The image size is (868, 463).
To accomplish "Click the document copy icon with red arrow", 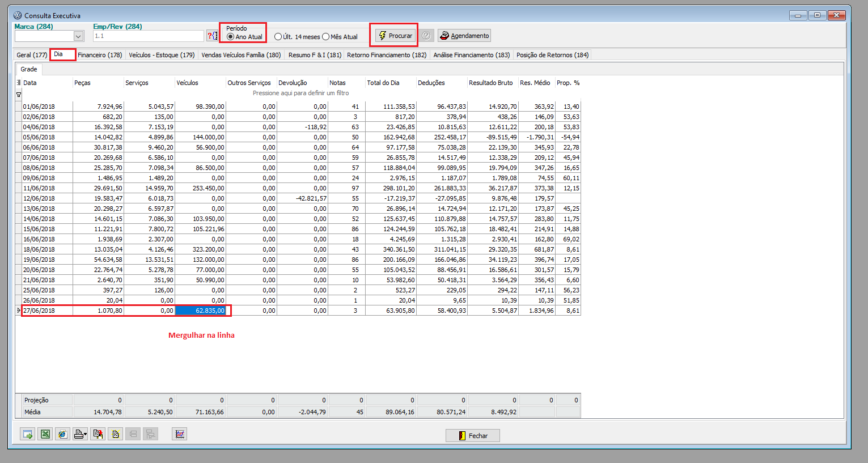I will point(98,434).
